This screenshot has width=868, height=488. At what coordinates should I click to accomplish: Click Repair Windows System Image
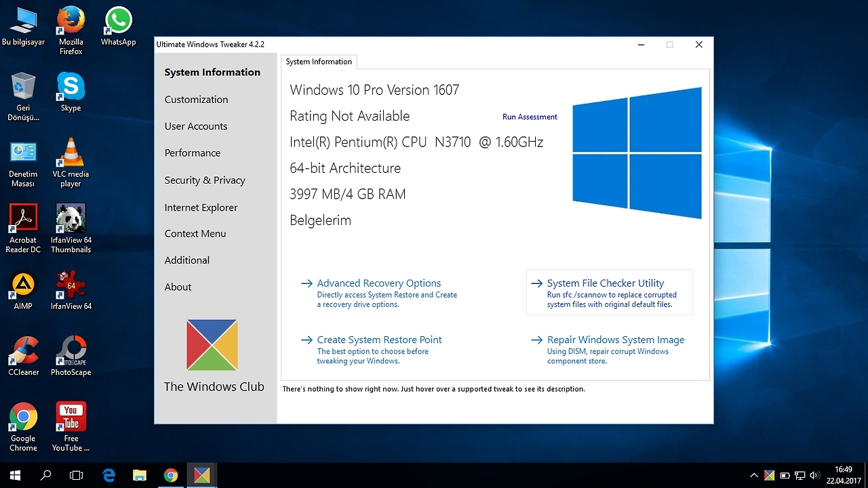point(608,350)
